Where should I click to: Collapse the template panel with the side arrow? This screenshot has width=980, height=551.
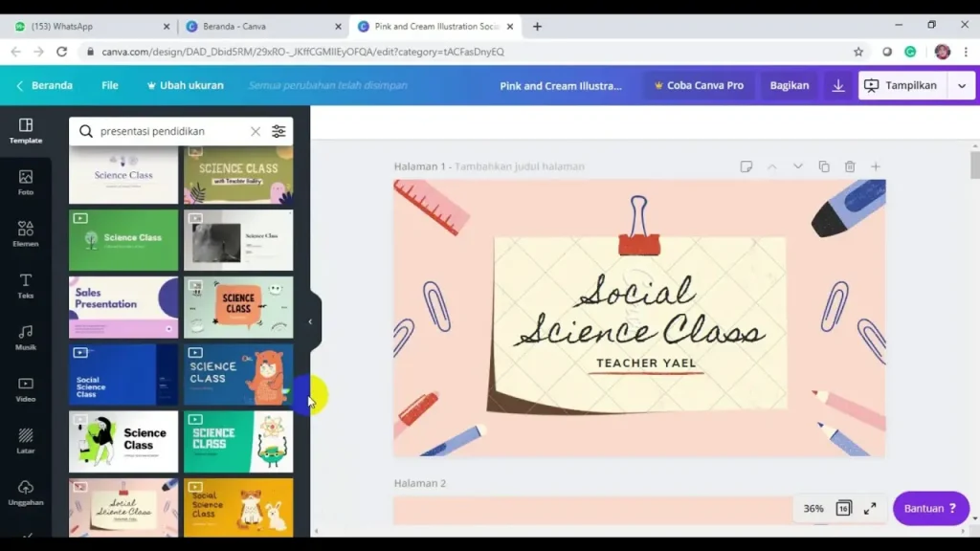(x=310, y=321)
